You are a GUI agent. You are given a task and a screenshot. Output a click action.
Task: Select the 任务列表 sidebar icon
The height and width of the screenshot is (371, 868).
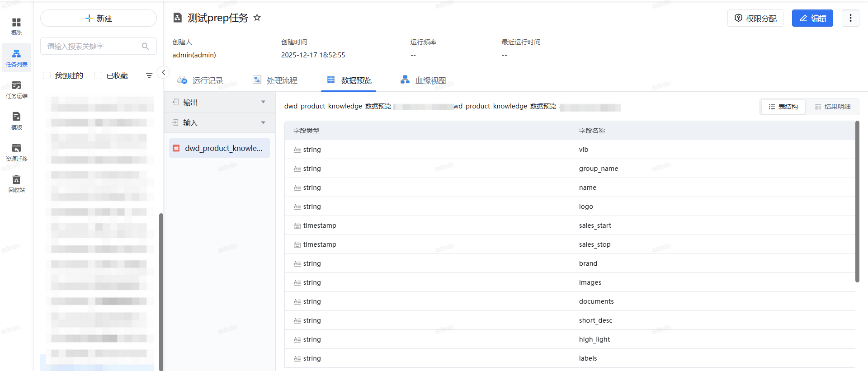(x=16, y=58)
